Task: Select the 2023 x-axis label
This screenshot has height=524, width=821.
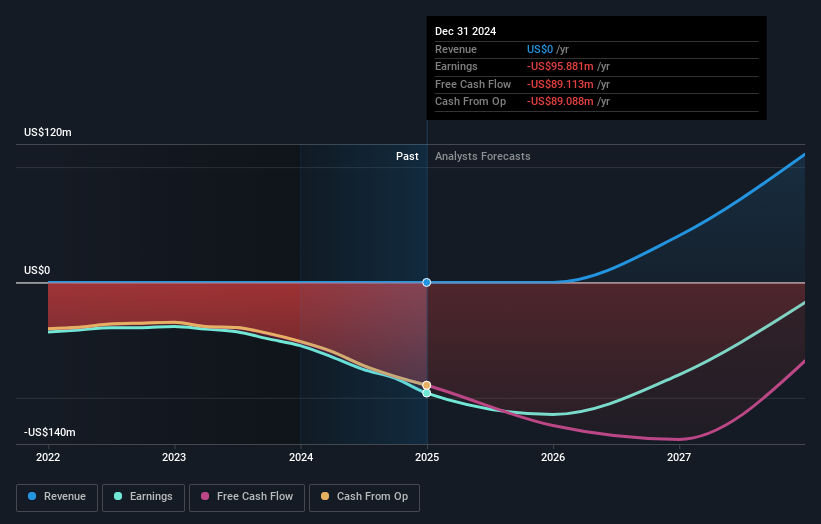Action: 174,458
